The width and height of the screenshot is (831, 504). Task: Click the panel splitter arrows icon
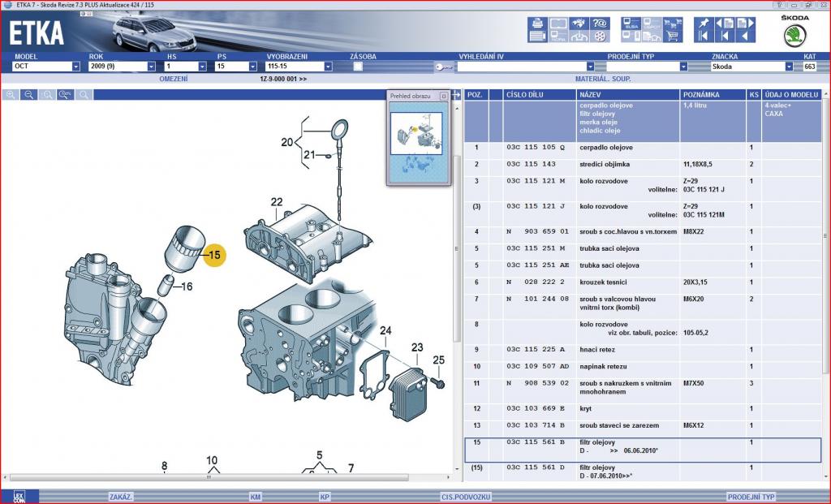[x=457, y=95]
